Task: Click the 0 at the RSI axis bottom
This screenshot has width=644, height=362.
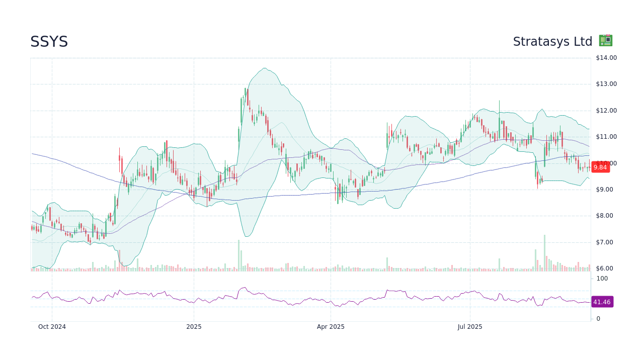Action: click(x=597, y=318)
